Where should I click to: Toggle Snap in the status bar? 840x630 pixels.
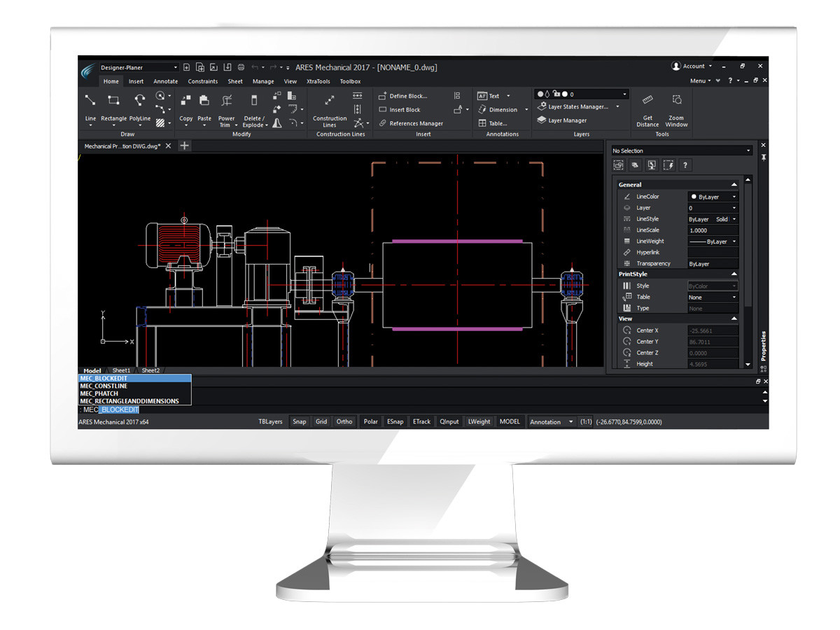tap(300, 422)
